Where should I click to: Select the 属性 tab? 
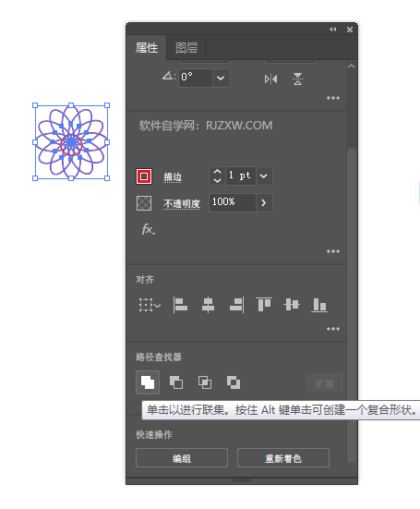point(147,48)
